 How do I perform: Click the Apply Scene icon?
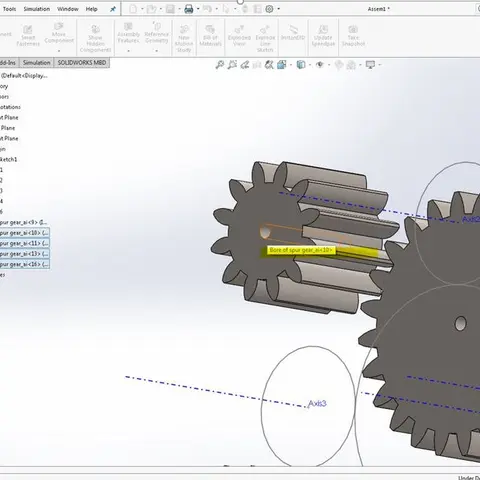click(351, 65)
